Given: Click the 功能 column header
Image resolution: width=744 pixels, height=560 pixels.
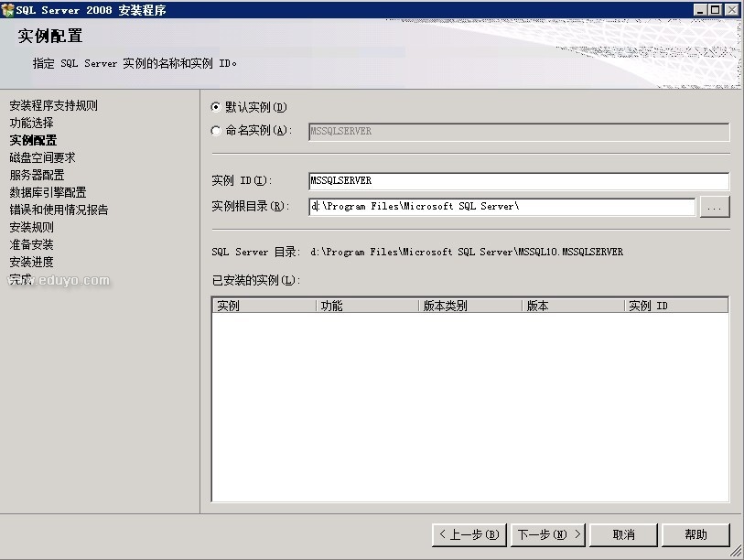Looking at the screenshot, I should pyautogui.click(x=367, y=307).
